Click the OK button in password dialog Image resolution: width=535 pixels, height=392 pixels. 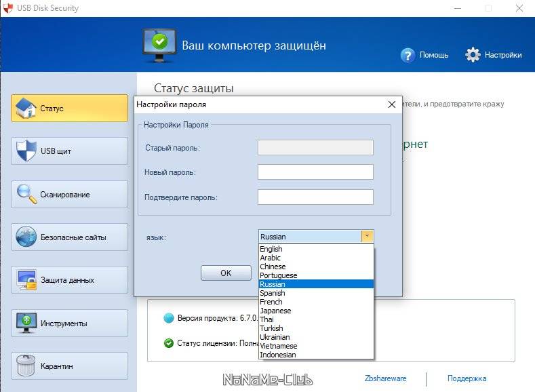226,273
